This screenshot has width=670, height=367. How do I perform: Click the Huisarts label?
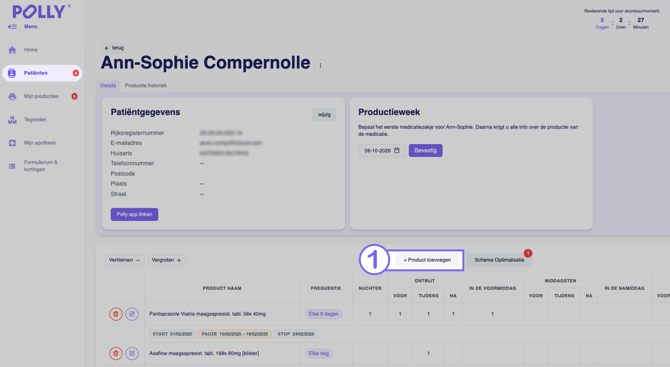point(121,153)
